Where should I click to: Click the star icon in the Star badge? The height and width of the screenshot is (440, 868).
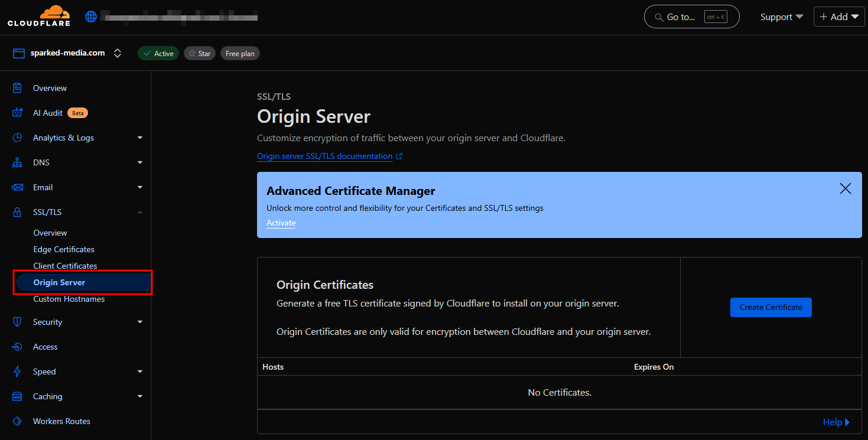pyautogui.click(x=191, y=53)
